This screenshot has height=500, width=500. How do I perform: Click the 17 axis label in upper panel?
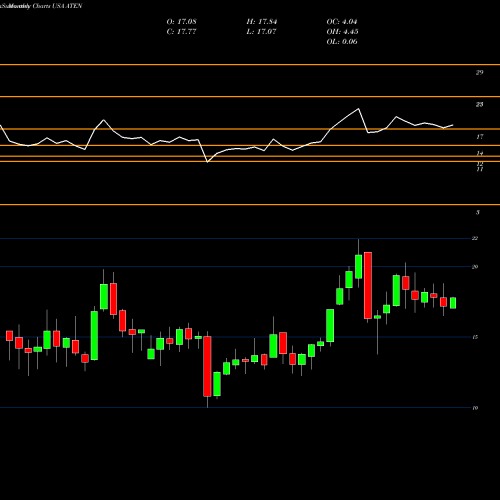pos(479,137)
